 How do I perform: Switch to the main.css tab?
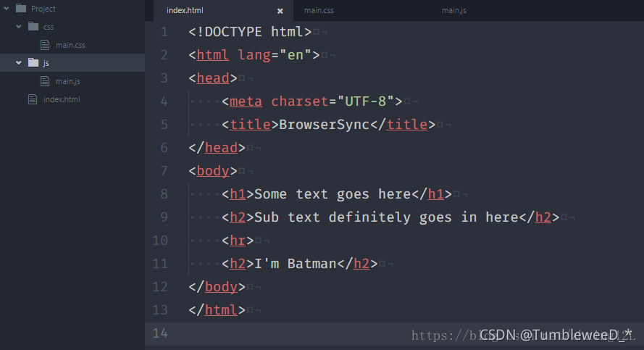tap(319, 10)
